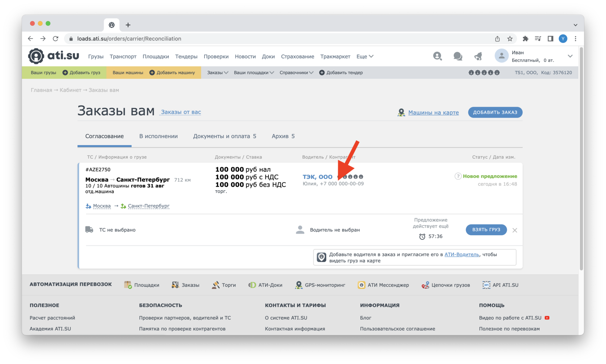Open the Тракмаркет menu
This screenshot has width=606, height=364.
point(335,56)
